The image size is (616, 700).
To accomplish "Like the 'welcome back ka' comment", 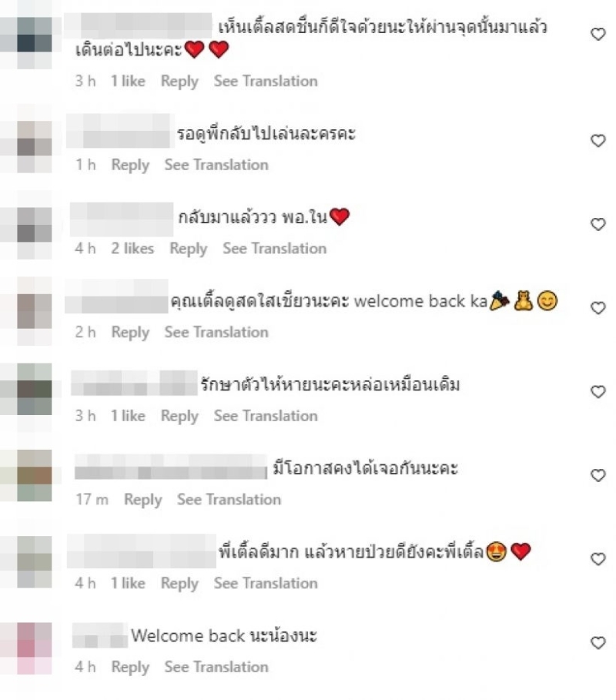I will point(598,308).
